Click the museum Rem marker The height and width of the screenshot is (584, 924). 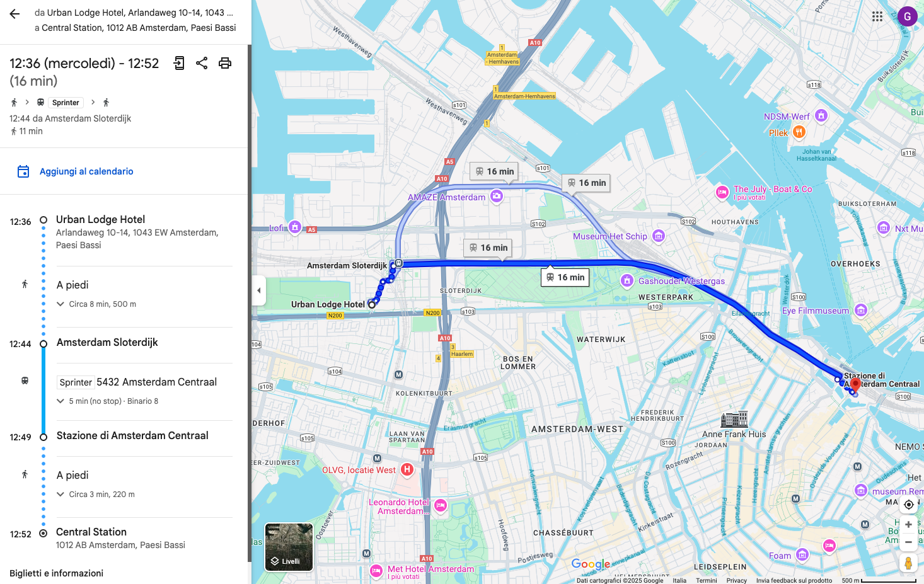[x=861, y=490]
